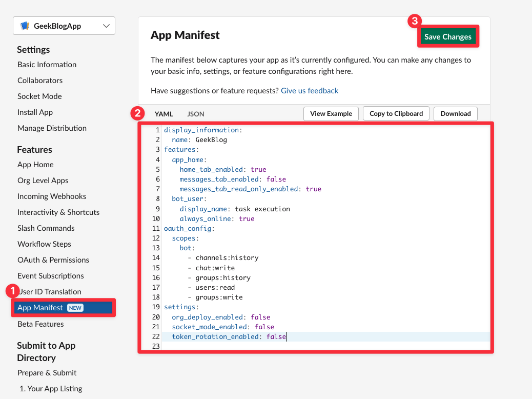Viewport: 532px width, 399px height.
Task: Click the name value GeekBlog in editor
Action: pos(211,140)
